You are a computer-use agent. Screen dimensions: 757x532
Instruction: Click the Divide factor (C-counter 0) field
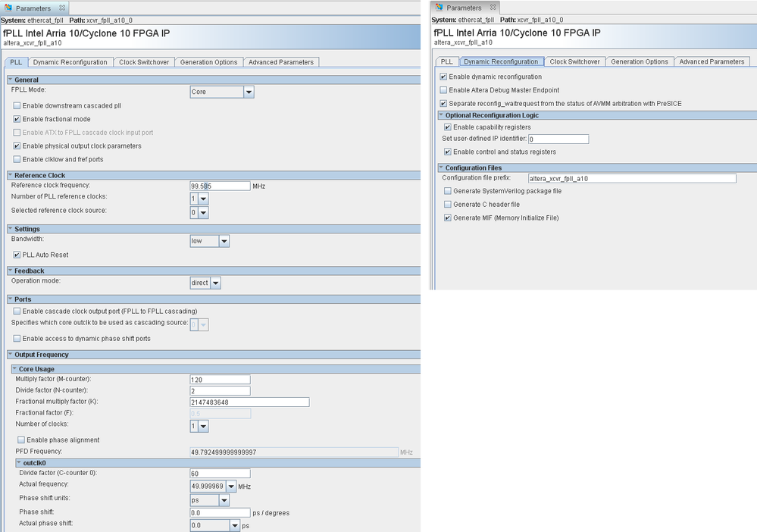221,474
